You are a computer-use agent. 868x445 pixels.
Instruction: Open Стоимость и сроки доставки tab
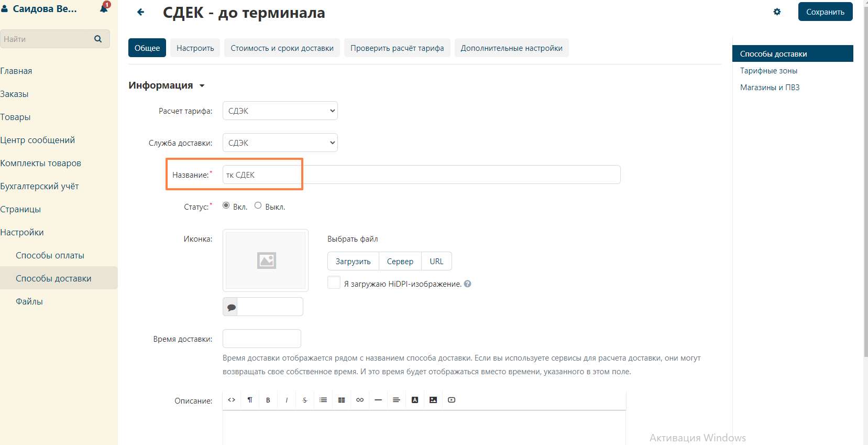pos(282,48)
